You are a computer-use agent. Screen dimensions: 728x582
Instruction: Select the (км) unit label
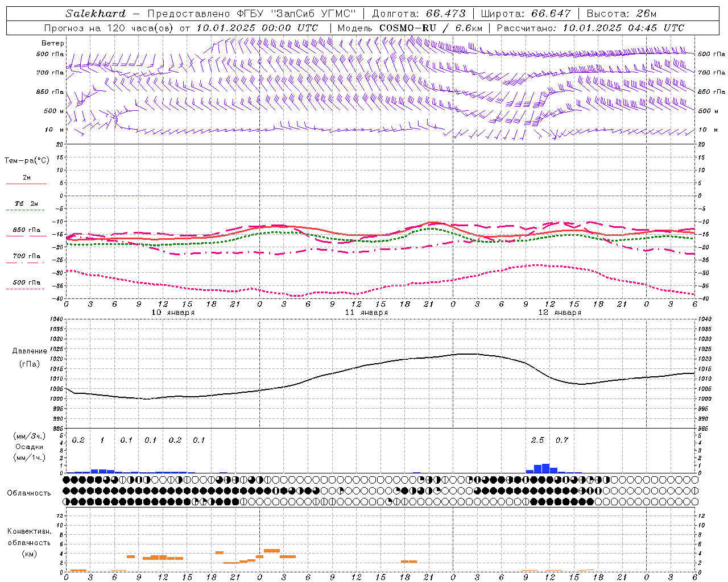pos(29,554)
